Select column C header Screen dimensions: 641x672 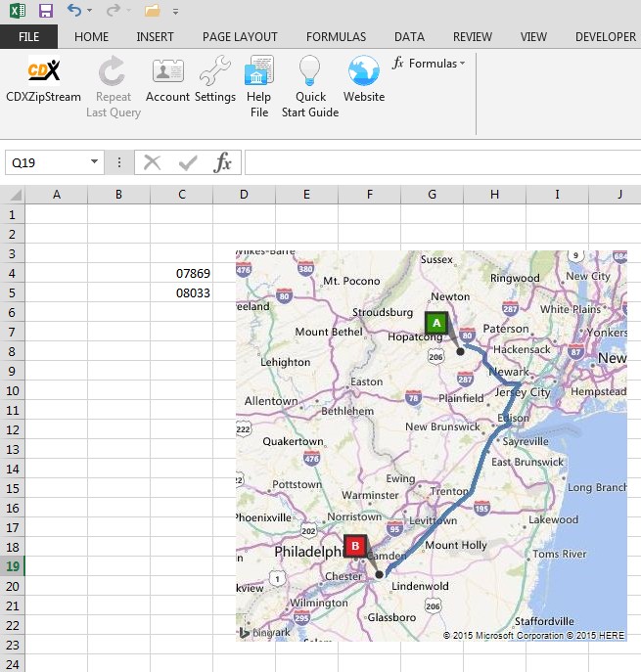click(181, 195)
